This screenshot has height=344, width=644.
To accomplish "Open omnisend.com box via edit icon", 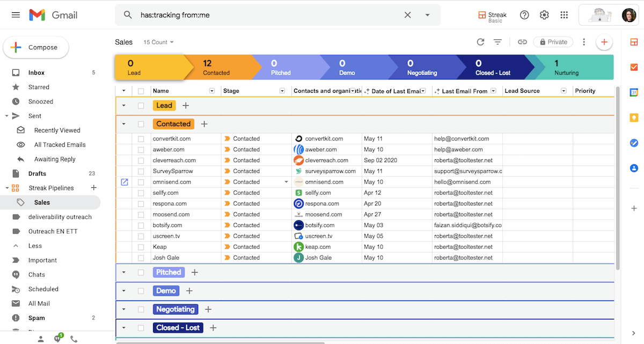I will point(125,182).
